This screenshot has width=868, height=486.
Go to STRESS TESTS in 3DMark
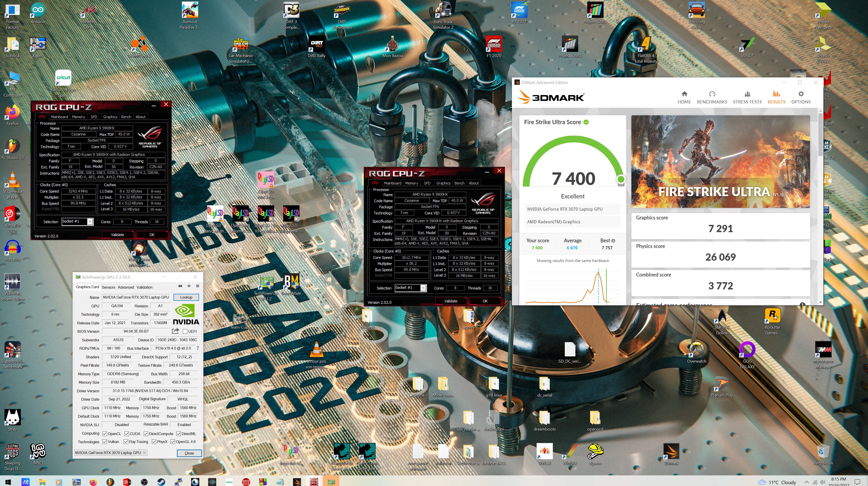click(x=747, y=98)
